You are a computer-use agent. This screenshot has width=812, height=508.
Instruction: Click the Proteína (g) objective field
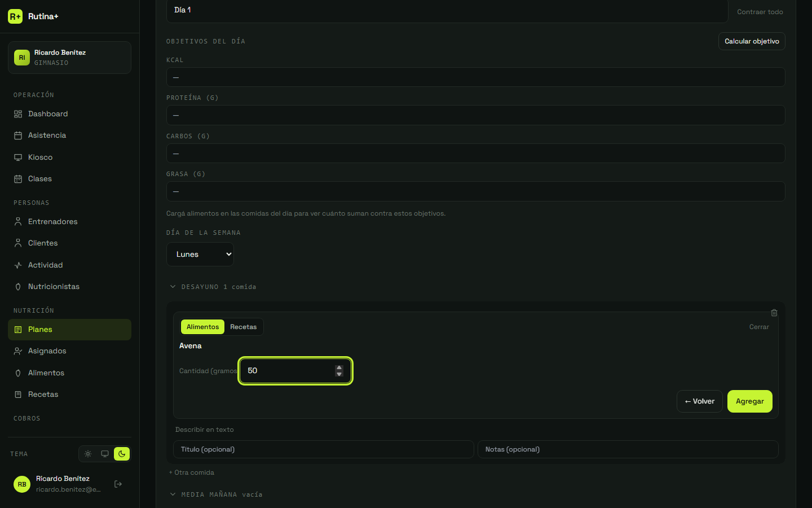point(475,115)
